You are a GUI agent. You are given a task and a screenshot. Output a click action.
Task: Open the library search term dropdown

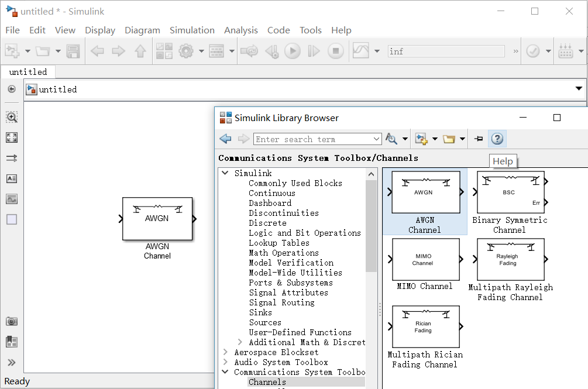(x=377, y=139)
